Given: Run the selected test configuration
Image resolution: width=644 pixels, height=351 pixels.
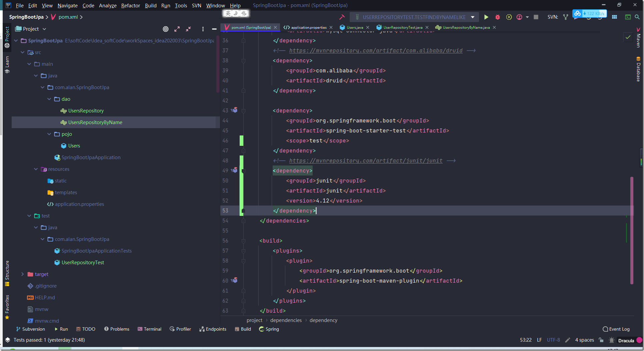Looking at the screenshot, I should click(x=486, y=17).
